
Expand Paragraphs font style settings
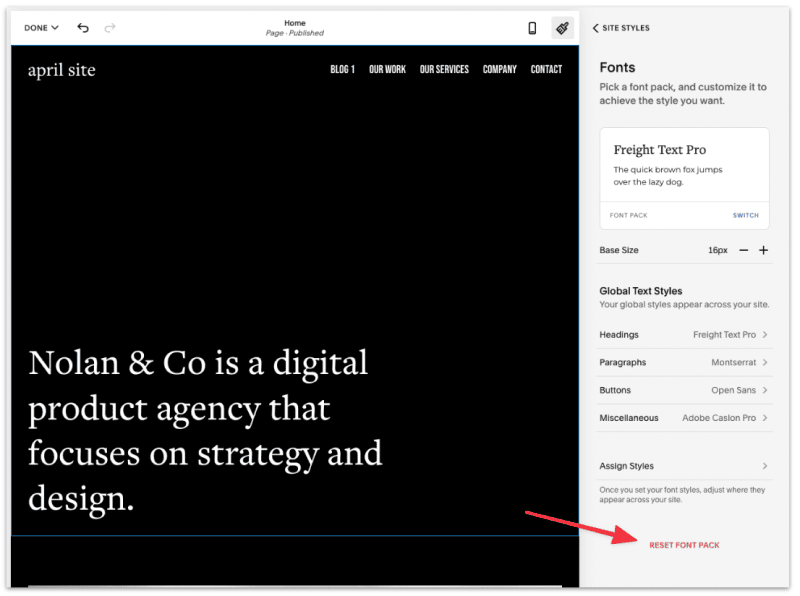(684, 362)
